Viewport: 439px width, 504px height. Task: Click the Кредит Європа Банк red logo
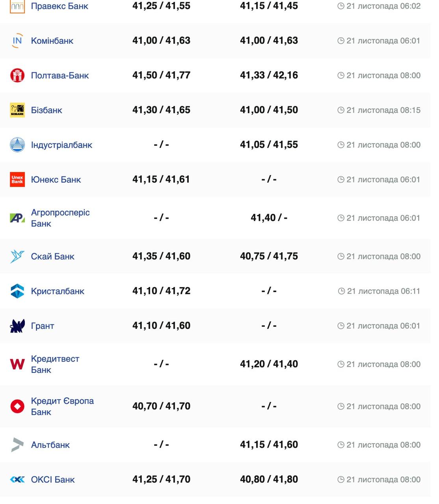point(17,406)
